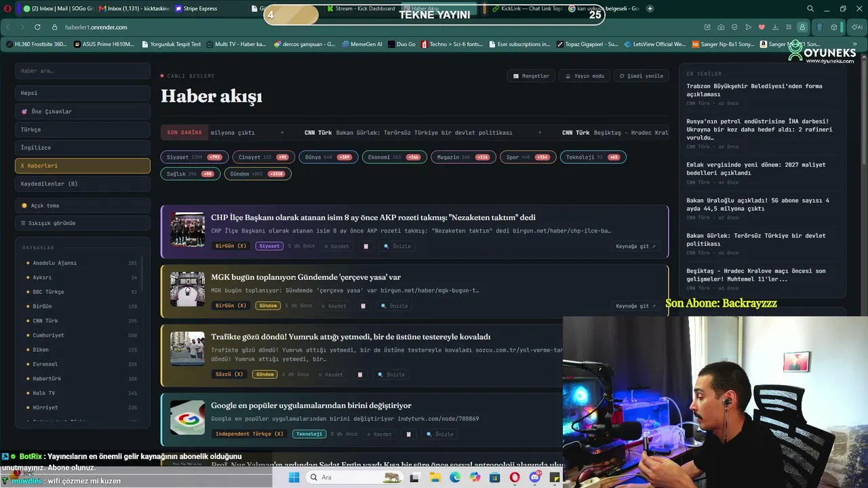868x488 pixels.
Task: Launch Microsoft Edge from the taskbar
Action: tap(455, 478)
